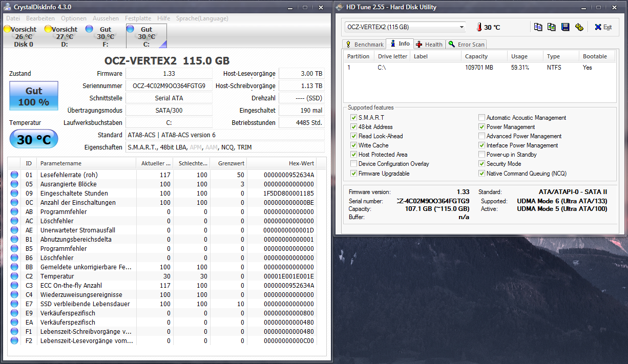Select drive C: with Gut status
The image size is (628, 364).
click(146, 36)
